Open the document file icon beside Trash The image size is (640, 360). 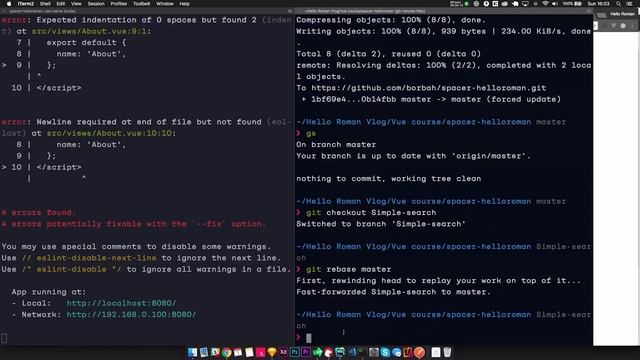click(x=436, y=352)
